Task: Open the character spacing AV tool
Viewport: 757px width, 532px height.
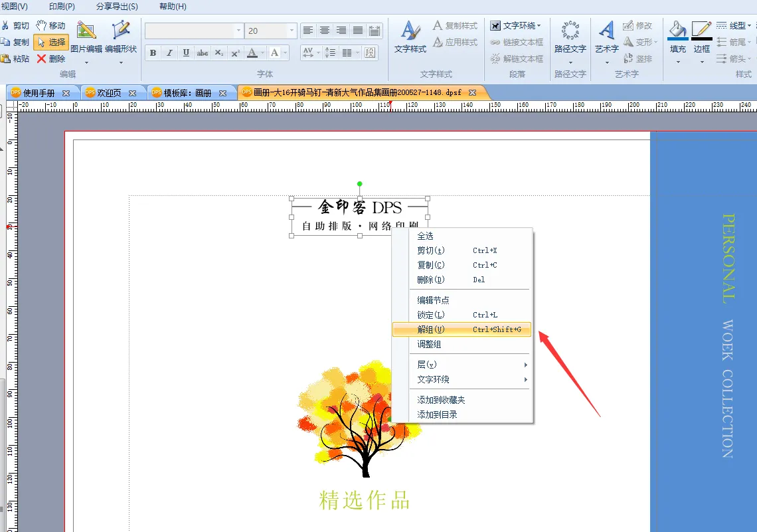Action: click(x=308, y=52)
